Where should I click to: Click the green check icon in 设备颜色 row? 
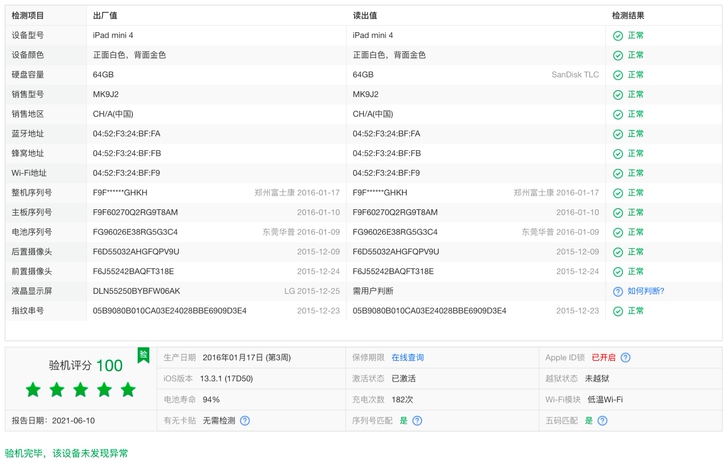coord(618,56)
